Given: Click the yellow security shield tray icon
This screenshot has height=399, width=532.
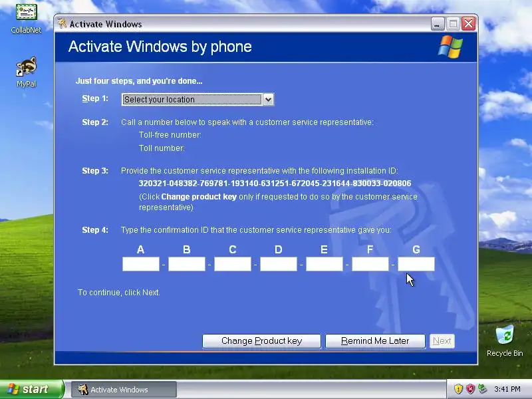Looking at the screenshot, I should (x=458, y=389).
